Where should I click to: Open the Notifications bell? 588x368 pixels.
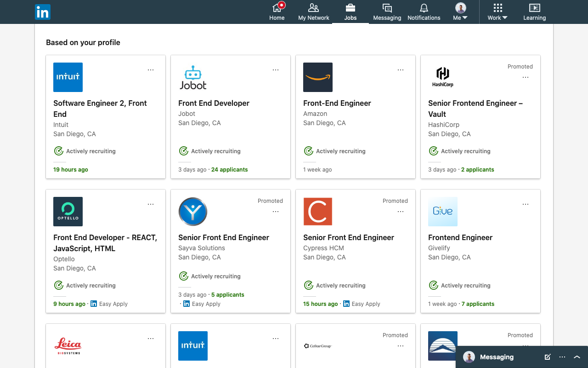click(424, 12)
